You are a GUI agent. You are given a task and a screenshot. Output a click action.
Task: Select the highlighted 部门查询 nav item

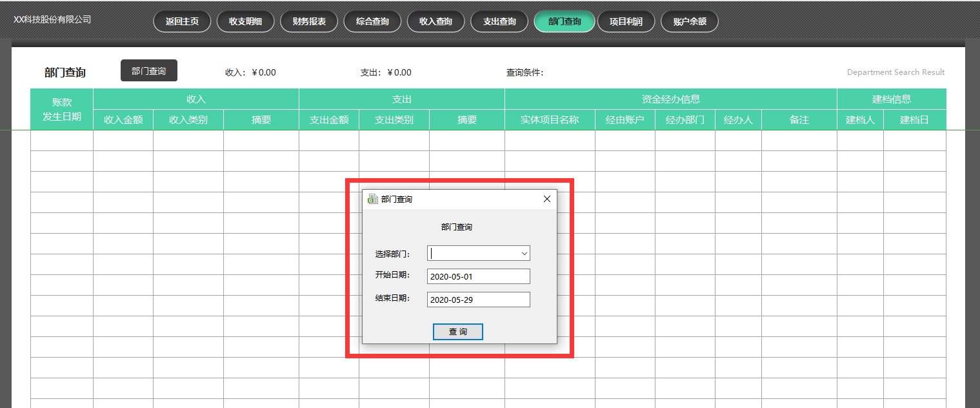tap(564, 21)
